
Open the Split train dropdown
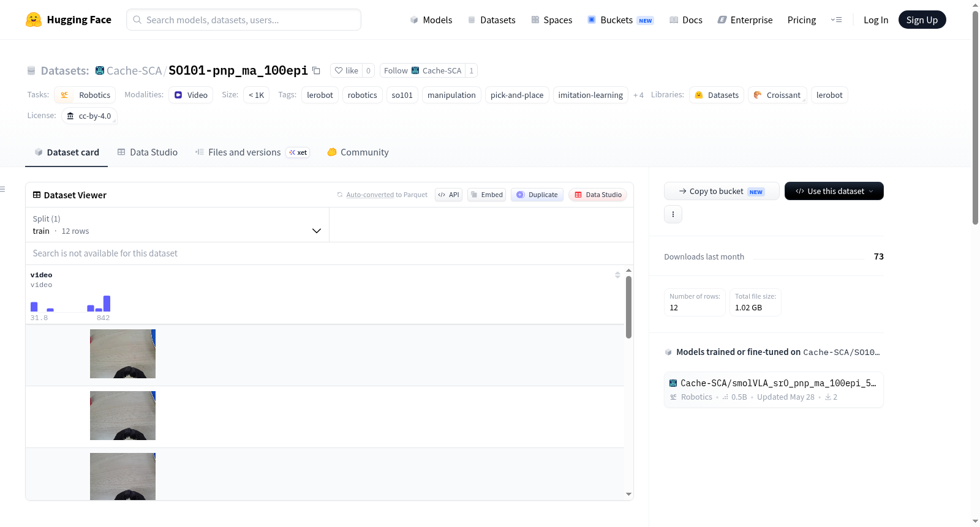(x=177, y=225)
